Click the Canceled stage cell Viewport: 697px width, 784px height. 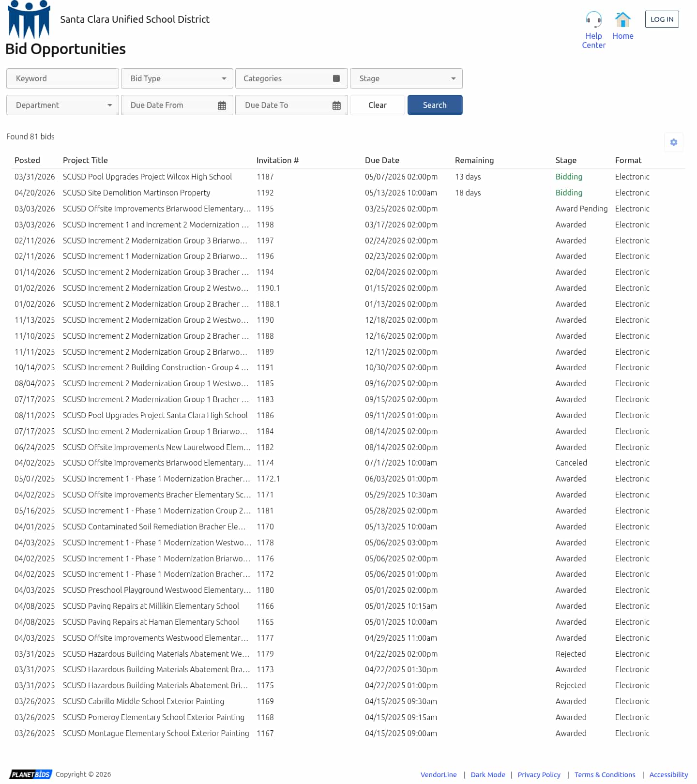pos(571,463)
